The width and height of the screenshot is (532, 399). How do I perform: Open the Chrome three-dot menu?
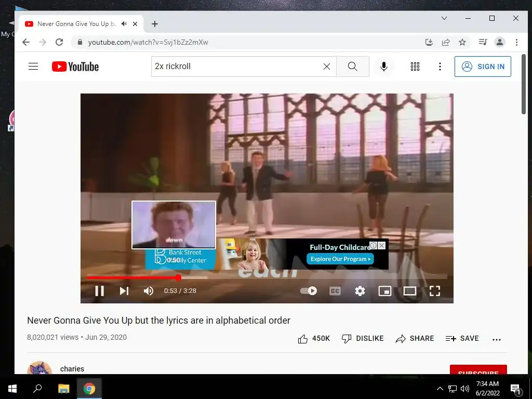pos(516,42)
